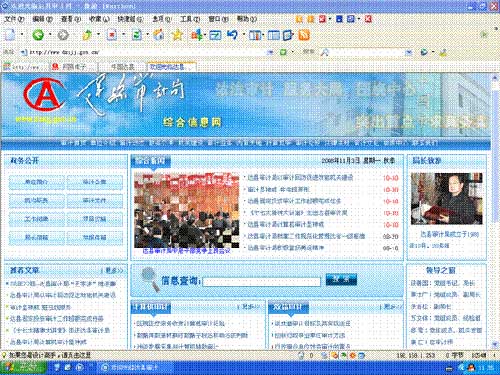The height and width of the screenshot is (375, 500).
Task: Click the Windows Start button
Action: click(23, 367)
